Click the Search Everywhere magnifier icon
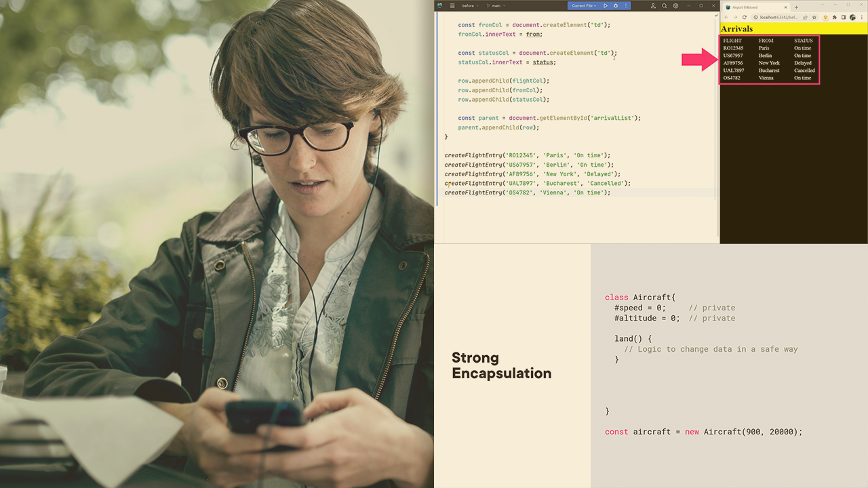868x488 pixels. coord(663,5)
